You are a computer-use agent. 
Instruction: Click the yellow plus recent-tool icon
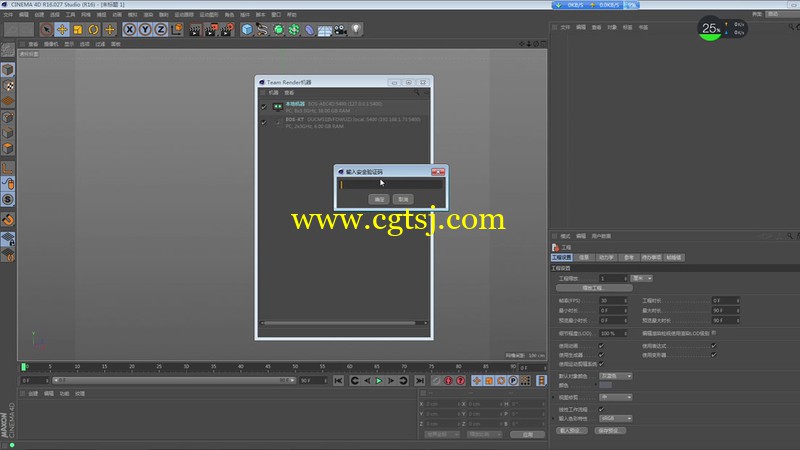point(109,30)
